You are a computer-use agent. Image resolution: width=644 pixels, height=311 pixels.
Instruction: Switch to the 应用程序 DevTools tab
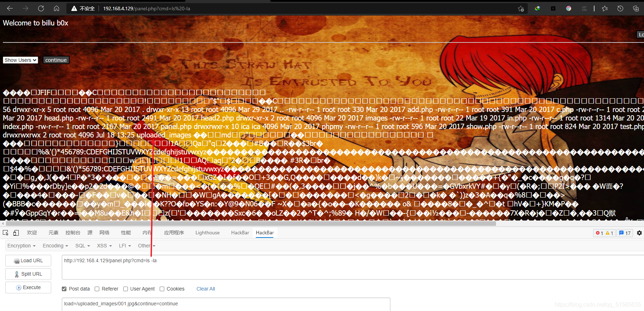click(174, 233)
